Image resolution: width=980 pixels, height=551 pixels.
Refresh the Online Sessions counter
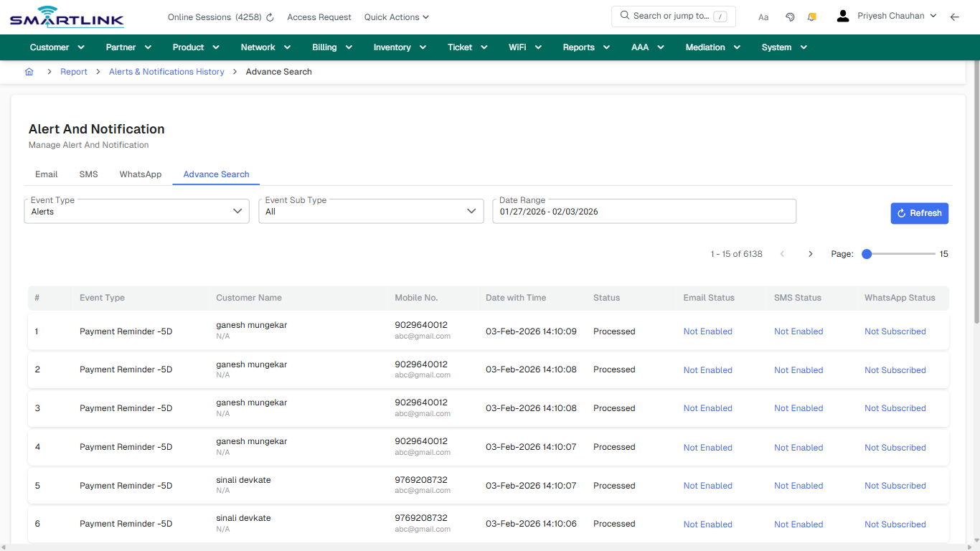268,17
